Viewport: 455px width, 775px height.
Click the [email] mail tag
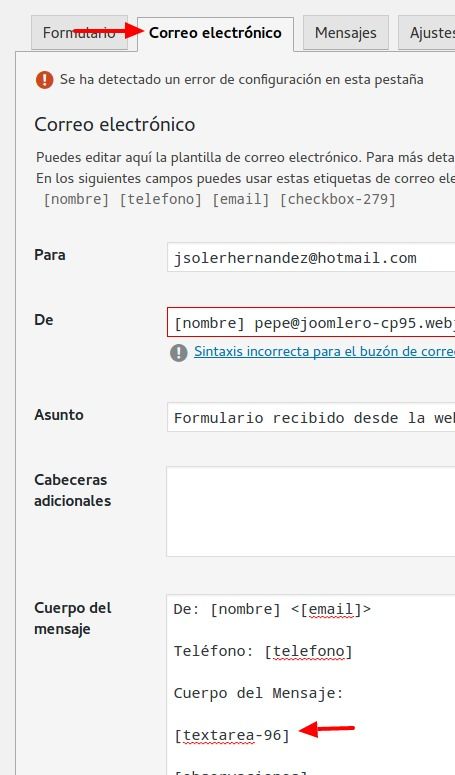pyautogui.click(x=241, y=200)
